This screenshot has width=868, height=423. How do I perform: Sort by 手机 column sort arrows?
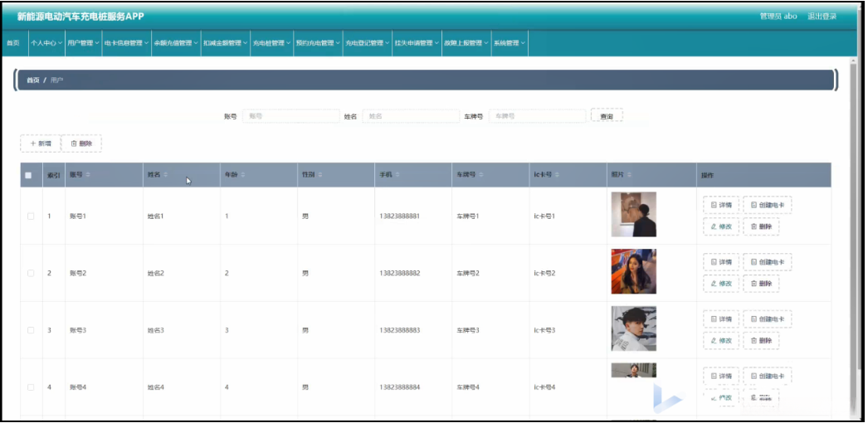click(397, 175)
